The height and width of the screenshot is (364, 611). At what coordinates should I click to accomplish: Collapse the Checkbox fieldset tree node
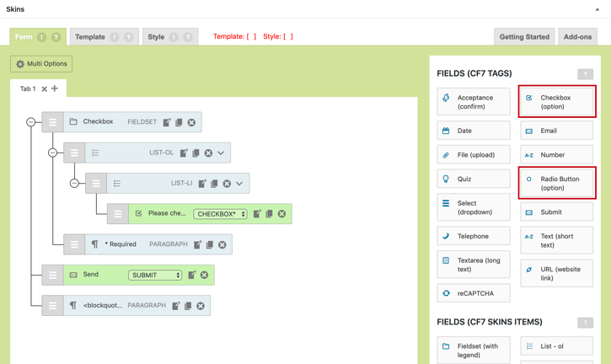click(x=31, y=122)
